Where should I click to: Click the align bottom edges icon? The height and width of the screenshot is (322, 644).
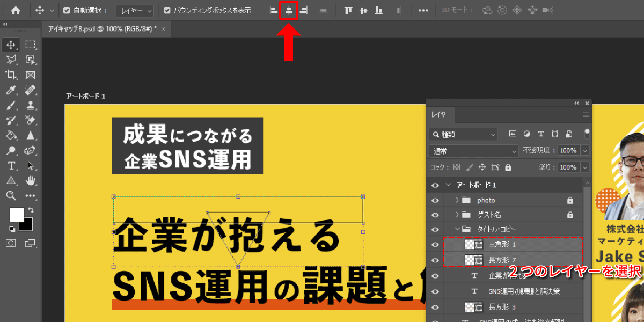coord(379,10)
